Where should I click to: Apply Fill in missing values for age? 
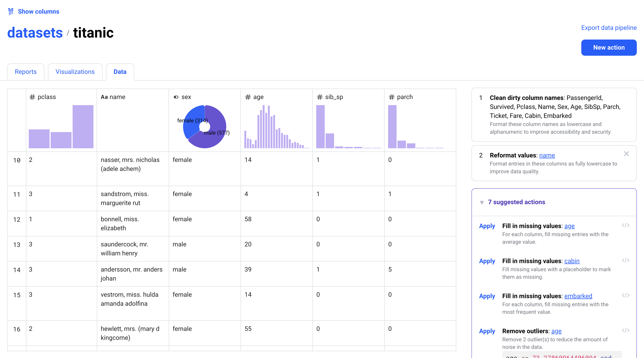(x=487, y=226)
